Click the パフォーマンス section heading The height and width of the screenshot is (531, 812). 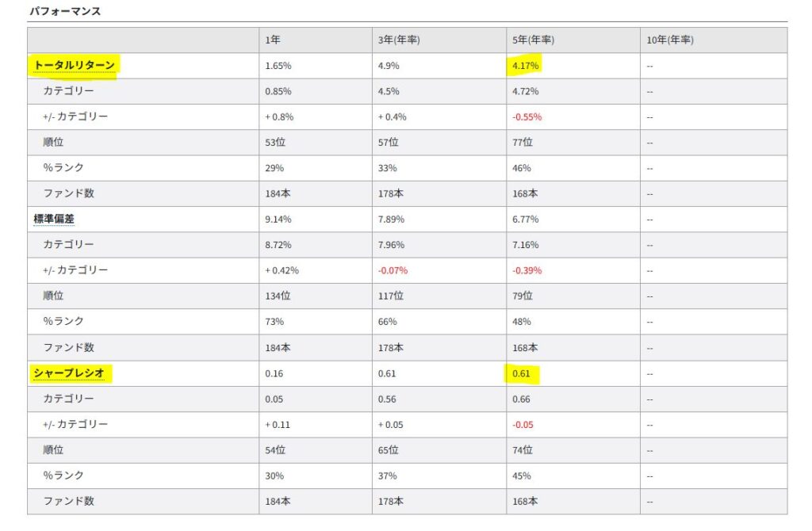pos(65,12)
